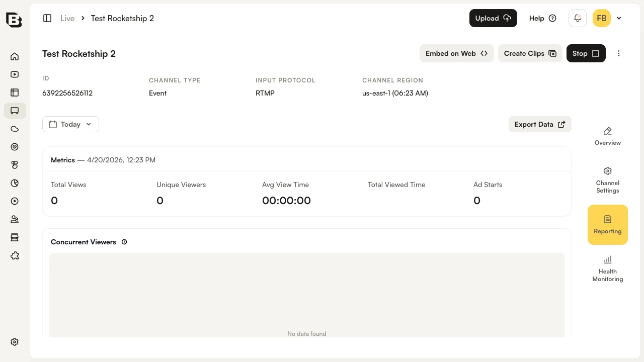Click the RTMP input protocol value
644x362 pixels.
pos(265,93)
